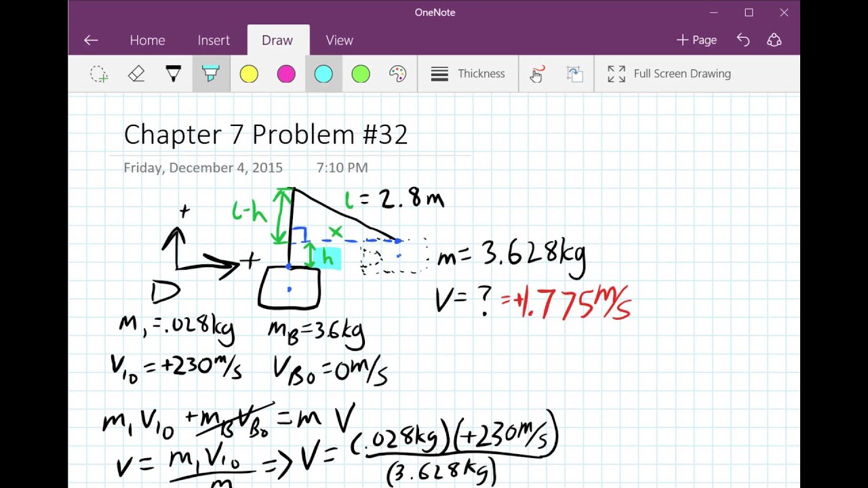Maximize the OneNote window
Viewport: 868px width, 488px height.
pos(749,12)
